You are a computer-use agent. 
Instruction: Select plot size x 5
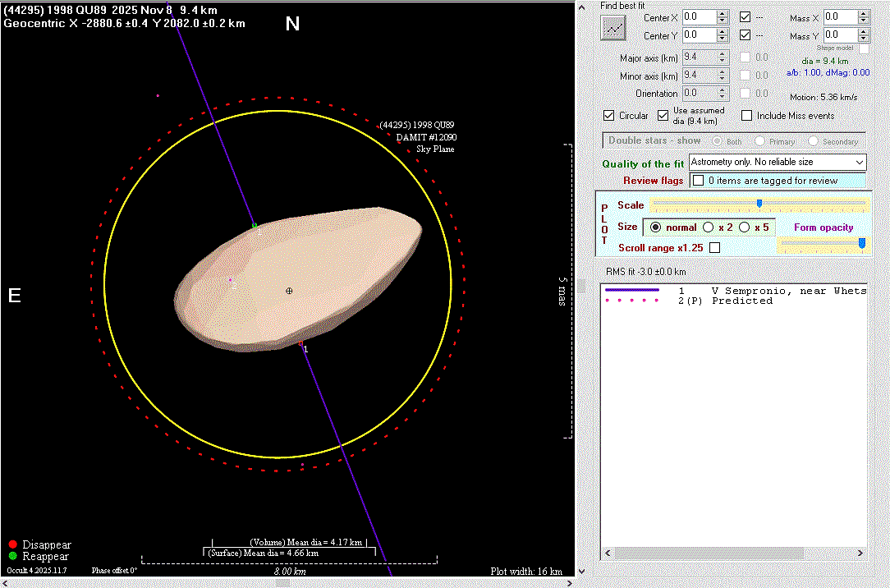[744, 227]
